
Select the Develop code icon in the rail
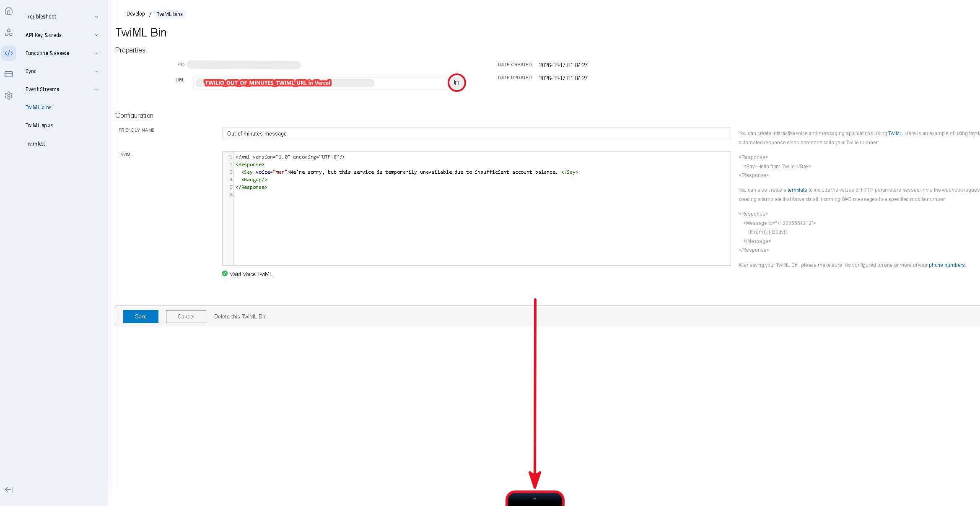click(x=9, y=53)
